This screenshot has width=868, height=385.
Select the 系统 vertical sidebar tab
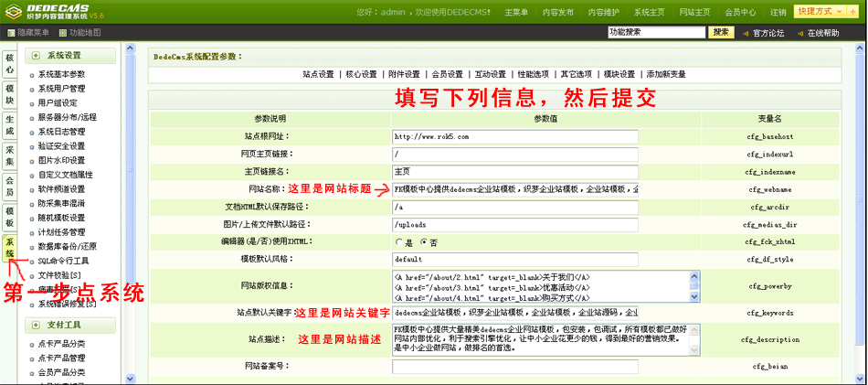coord(10,248)
